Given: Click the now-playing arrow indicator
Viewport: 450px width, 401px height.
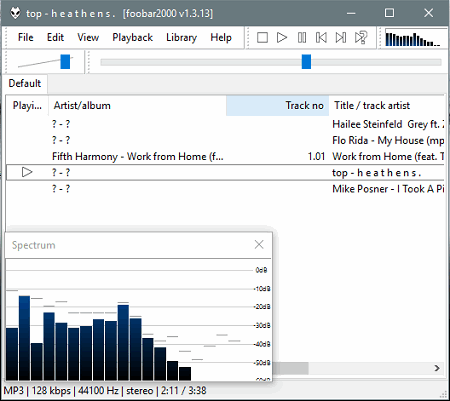Looking at the screenshot, I should pyautogui.click(x=27, y=172).
